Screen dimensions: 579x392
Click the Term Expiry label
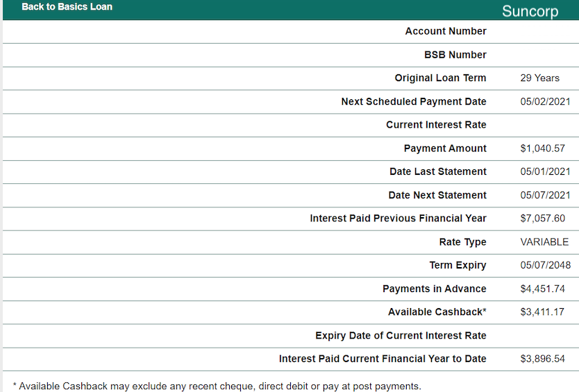coord(458,265)
